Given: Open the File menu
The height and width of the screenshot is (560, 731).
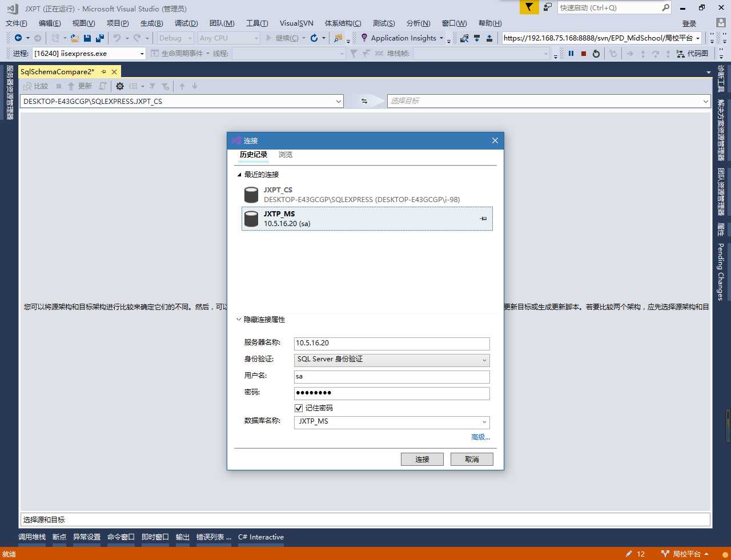Looking at the screenshot, I should click(16, 23).
